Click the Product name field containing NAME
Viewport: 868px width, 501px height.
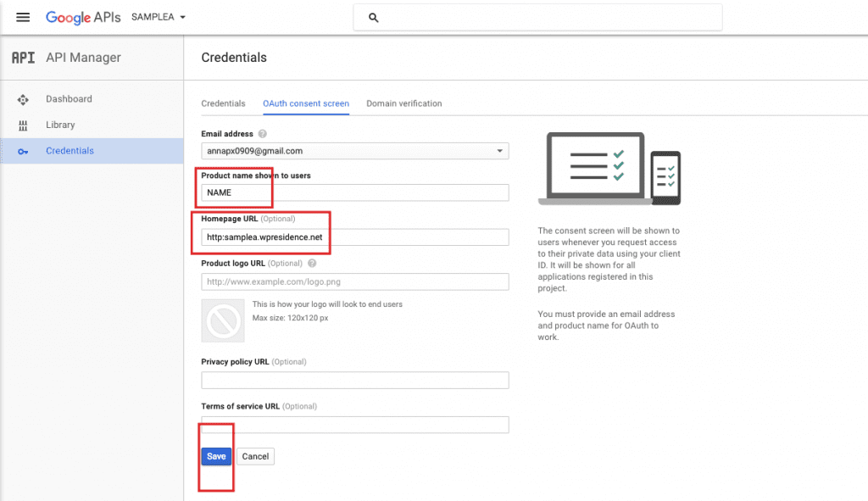point(355,192)
